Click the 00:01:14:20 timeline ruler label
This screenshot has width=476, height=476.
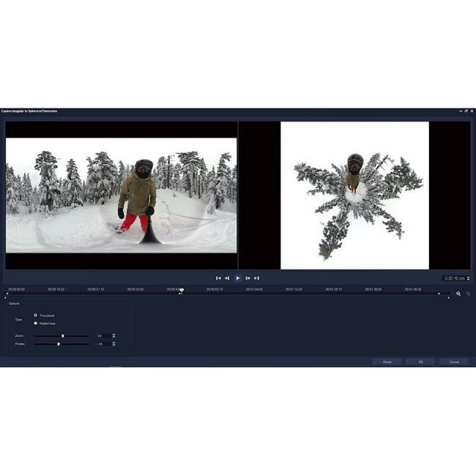[x=294, y=289]
